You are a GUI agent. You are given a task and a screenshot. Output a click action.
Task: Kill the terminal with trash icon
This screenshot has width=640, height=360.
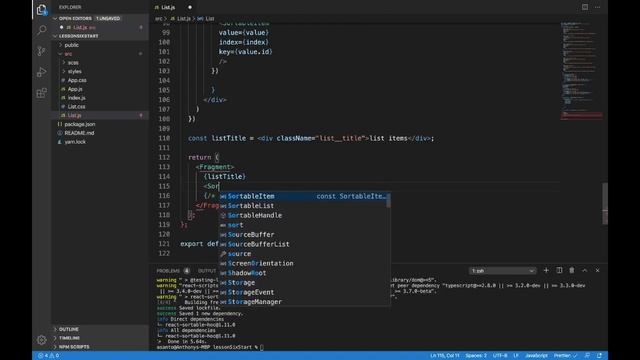(572, 270)
